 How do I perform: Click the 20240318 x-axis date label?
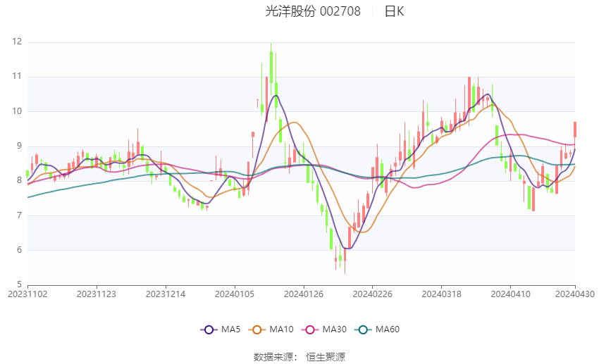coord(442,294)
